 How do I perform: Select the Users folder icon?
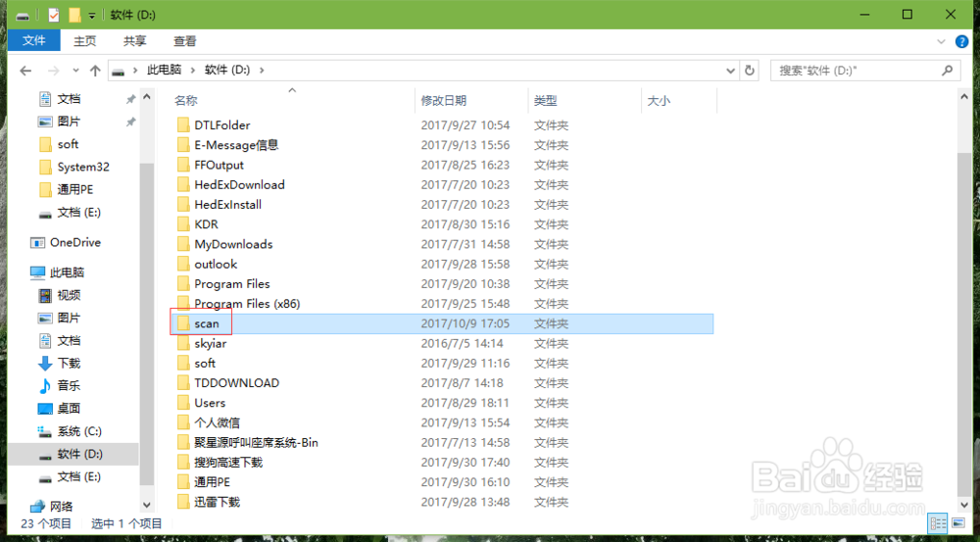(183, 403)
